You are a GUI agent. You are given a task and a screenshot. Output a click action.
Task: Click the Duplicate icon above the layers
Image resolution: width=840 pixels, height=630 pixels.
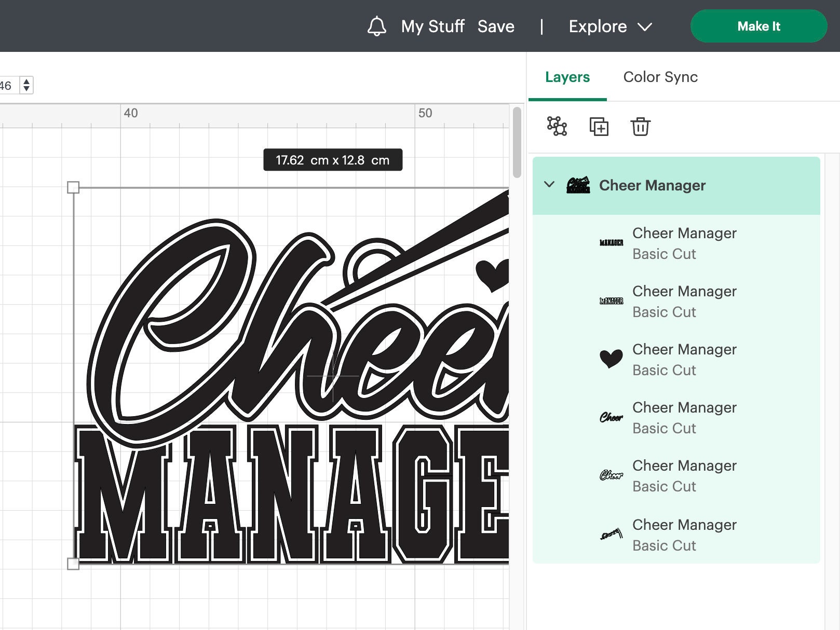pyautogui.click(x=600, y=126)
